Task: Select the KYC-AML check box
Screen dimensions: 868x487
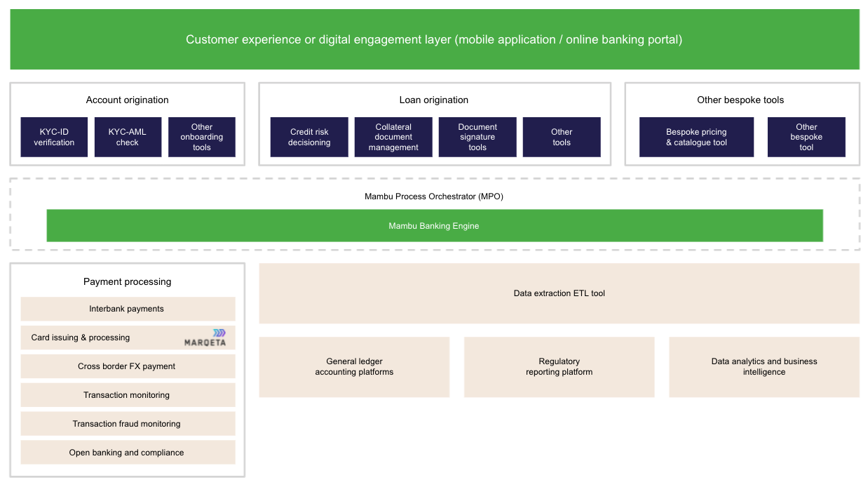Action: [x=128, y=137]
